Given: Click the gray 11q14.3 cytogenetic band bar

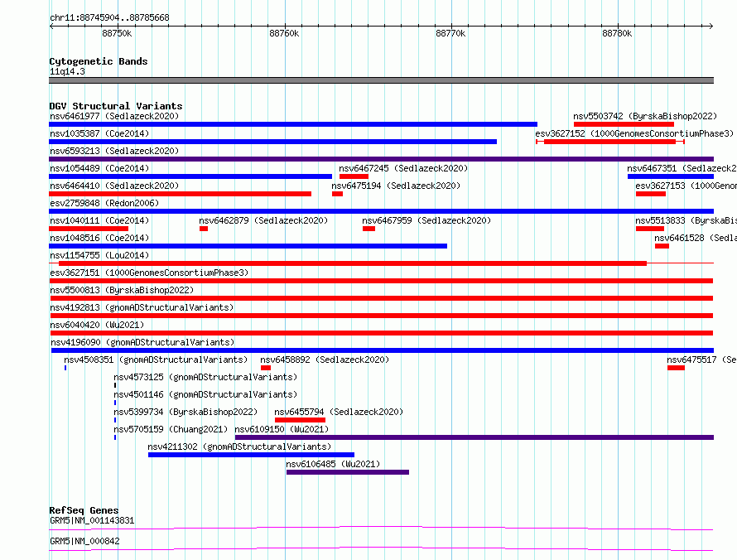Looking at the screenshot, I should pos(381,80).
